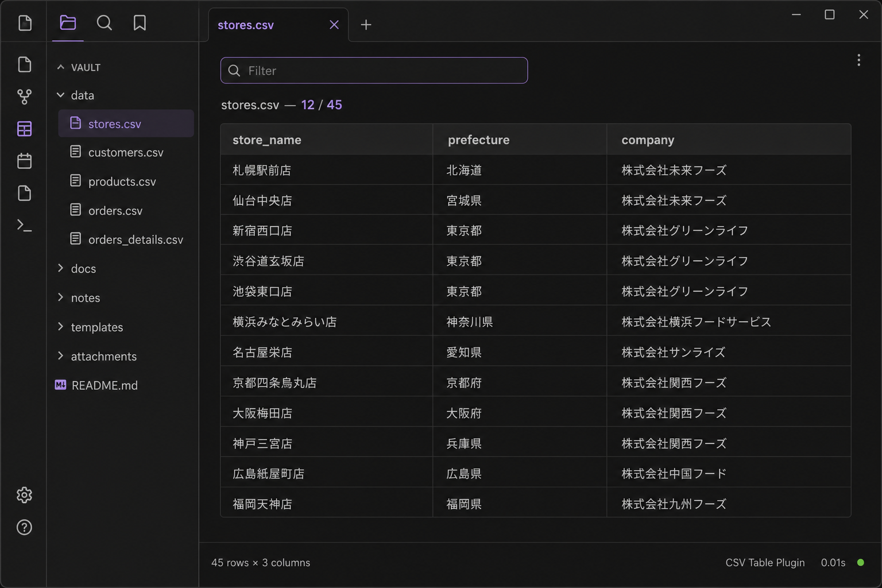882x588 pixels.
Task: Collapse the VAULT section
Action: [x=60, y=67]
